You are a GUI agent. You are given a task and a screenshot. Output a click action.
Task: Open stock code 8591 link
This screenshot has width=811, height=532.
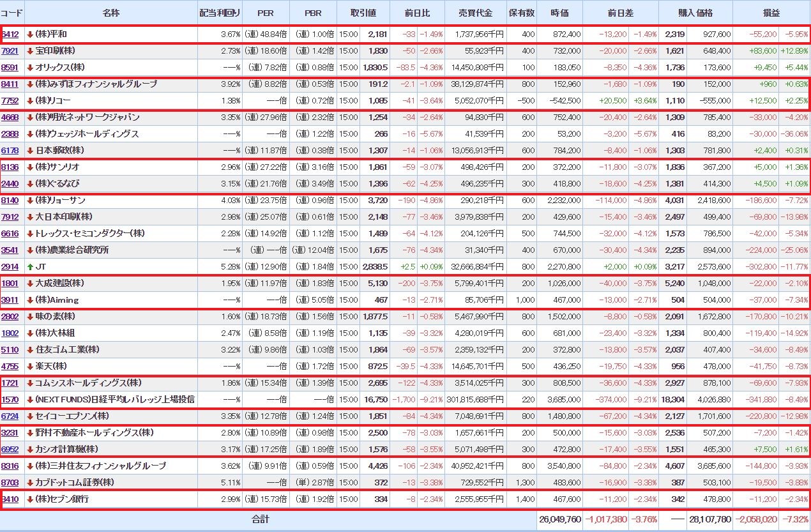point(10,67)
